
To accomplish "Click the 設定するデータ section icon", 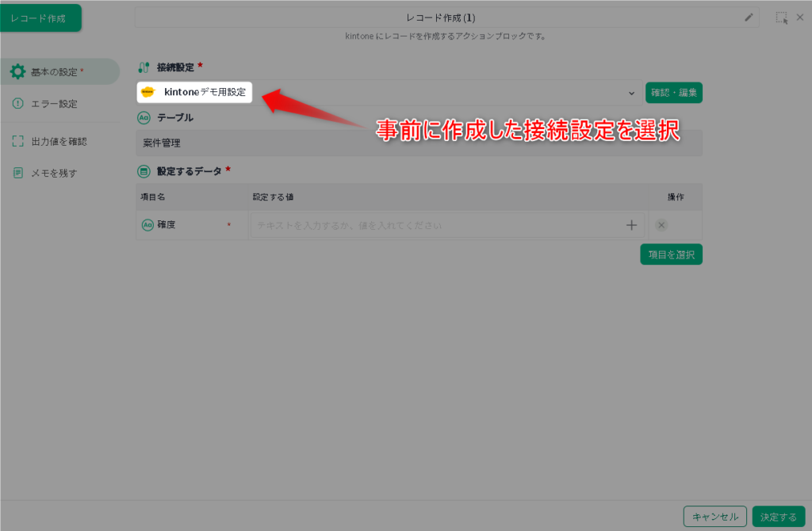I will pyautogui.click(x=144, y=170).
